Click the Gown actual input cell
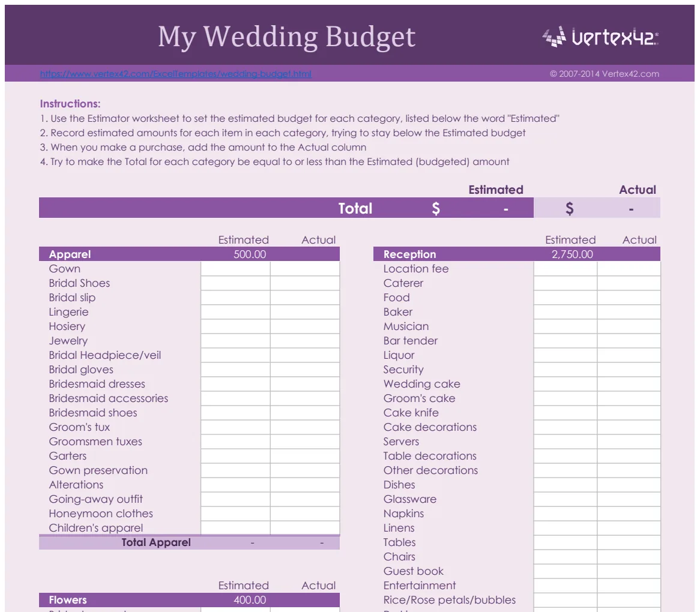The height and width of the screenshot is (612, 700). (x=305, y=269)
